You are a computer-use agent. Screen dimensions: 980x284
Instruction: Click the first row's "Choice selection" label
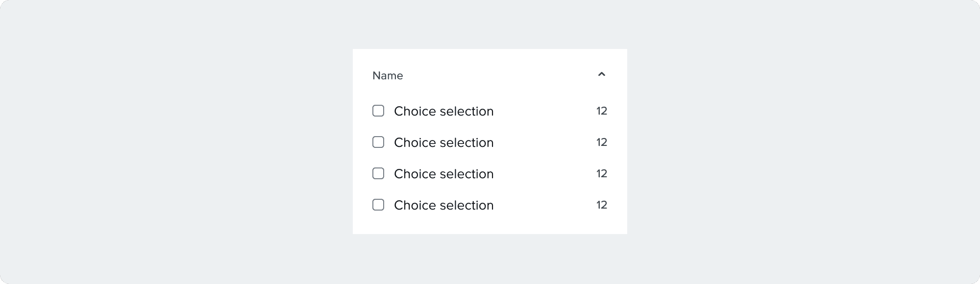[x=443, y=112]
